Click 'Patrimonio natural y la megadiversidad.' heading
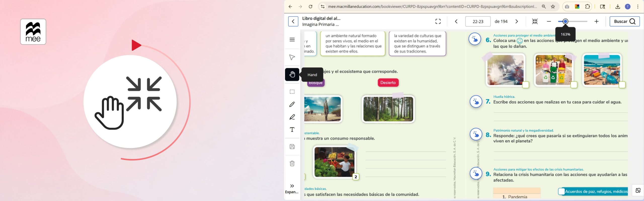 coord(524,130)
